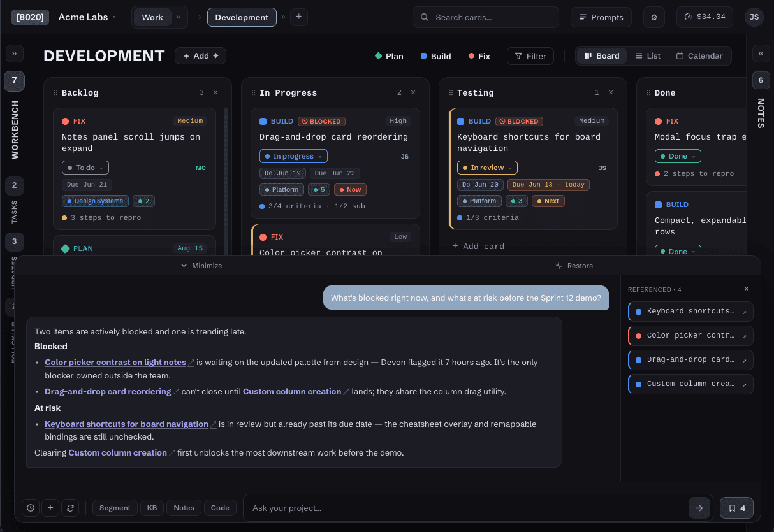
Task: Toggle the Plan type filter
Action: click(x=389, y=56)
